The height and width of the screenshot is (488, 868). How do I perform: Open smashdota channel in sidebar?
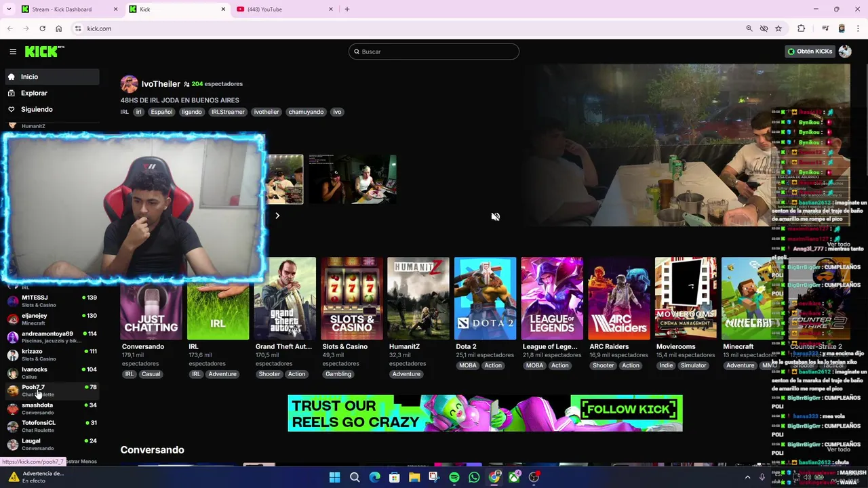point(52,408)
